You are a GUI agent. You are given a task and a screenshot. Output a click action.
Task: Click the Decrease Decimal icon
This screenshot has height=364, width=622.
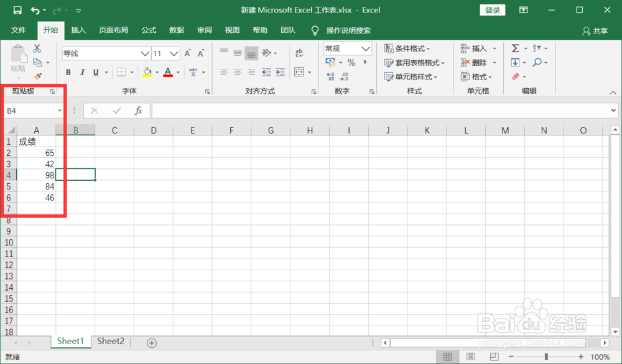coord(345,76)
